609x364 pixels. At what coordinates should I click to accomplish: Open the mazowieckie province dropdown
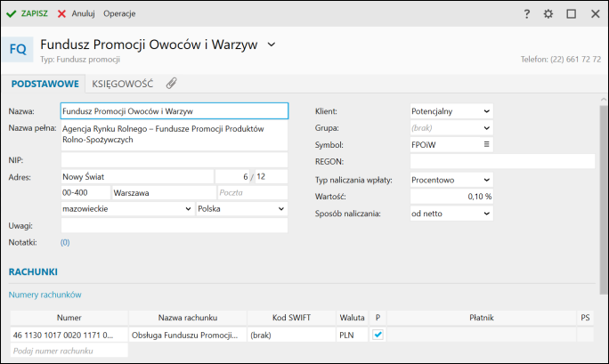point(127,209)
